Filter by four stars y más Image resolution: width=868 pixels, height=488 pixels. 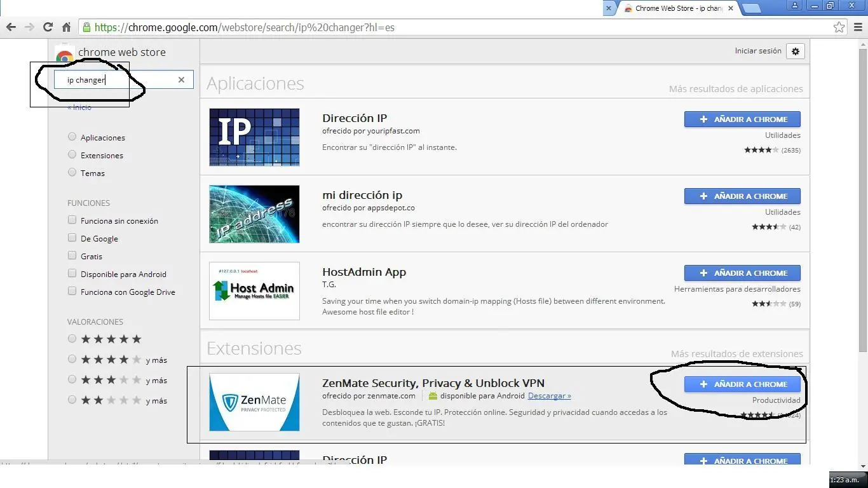(x=72, y=360)
